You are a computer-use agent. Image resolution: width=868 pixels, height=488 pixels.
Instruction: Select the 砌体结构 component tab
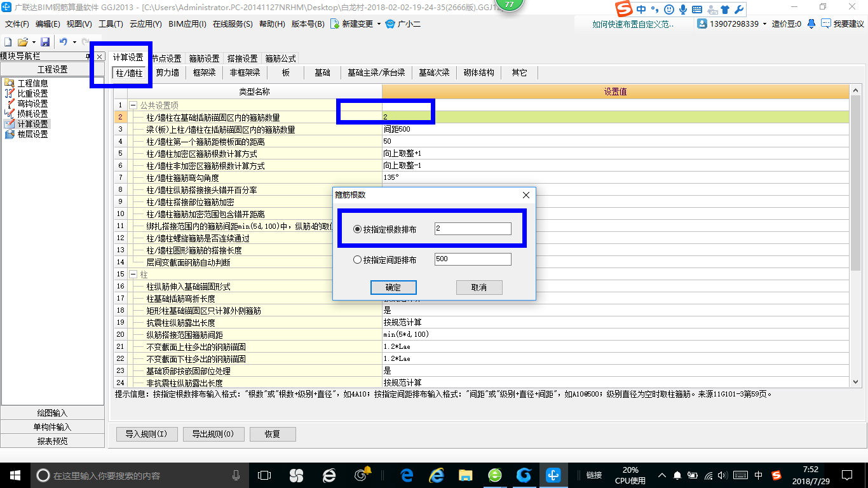(x=479, y=72)
